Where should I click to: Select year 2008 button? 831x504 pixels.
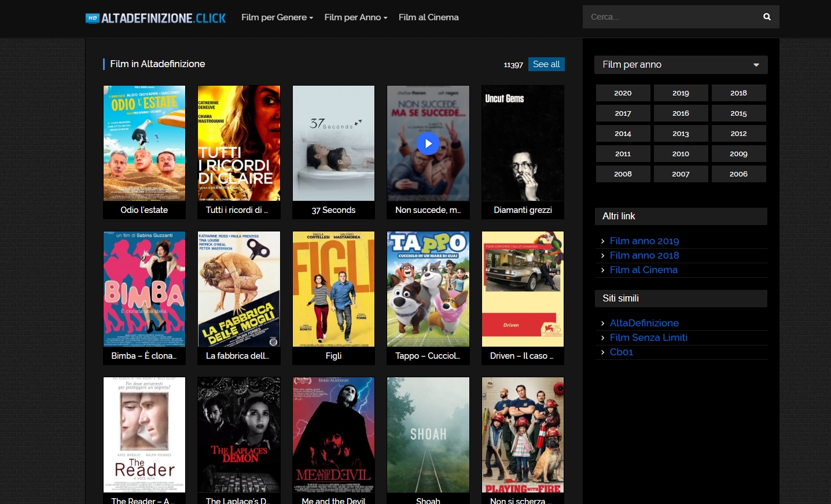click(x=623, y=174)
